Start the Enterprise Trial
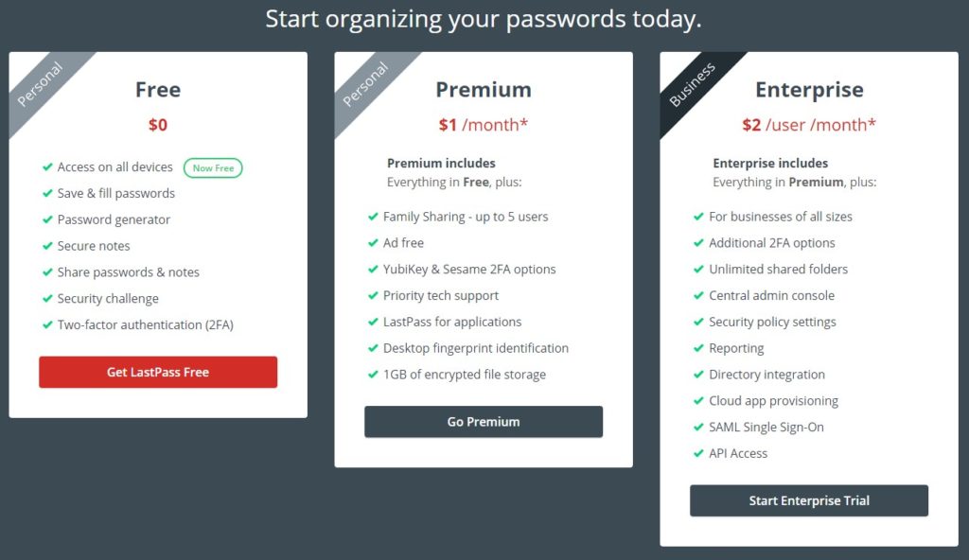This screenshot has height=560, width=969. pos(809,500)
